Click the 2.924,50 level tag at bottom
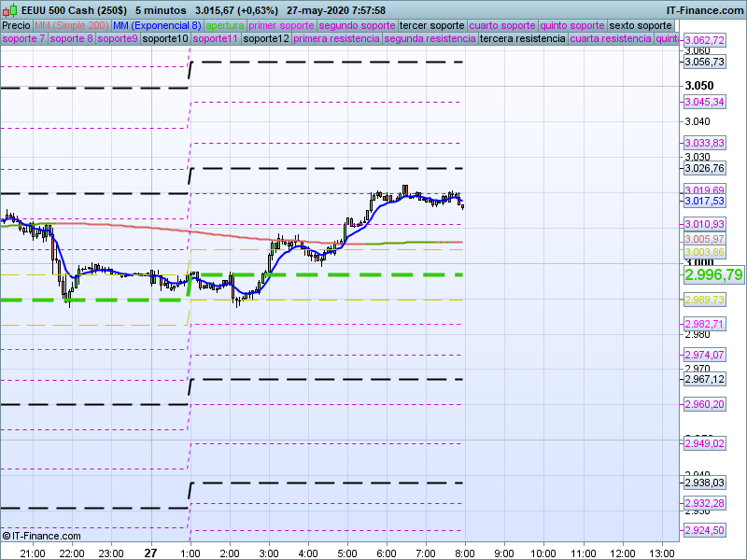The image size is (747, 560). [704, 530]
